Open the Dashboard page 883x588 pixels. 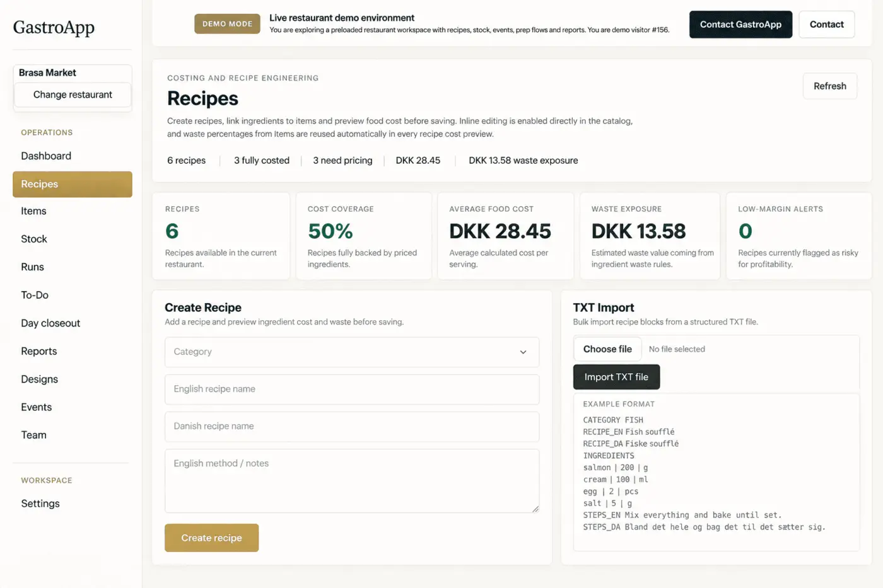point(46,156)
